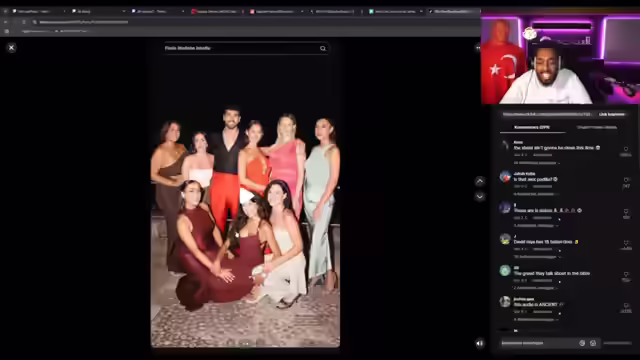Reply to 'the bible' comment
This screenshot has height=360, width=640.
[542, 280]
